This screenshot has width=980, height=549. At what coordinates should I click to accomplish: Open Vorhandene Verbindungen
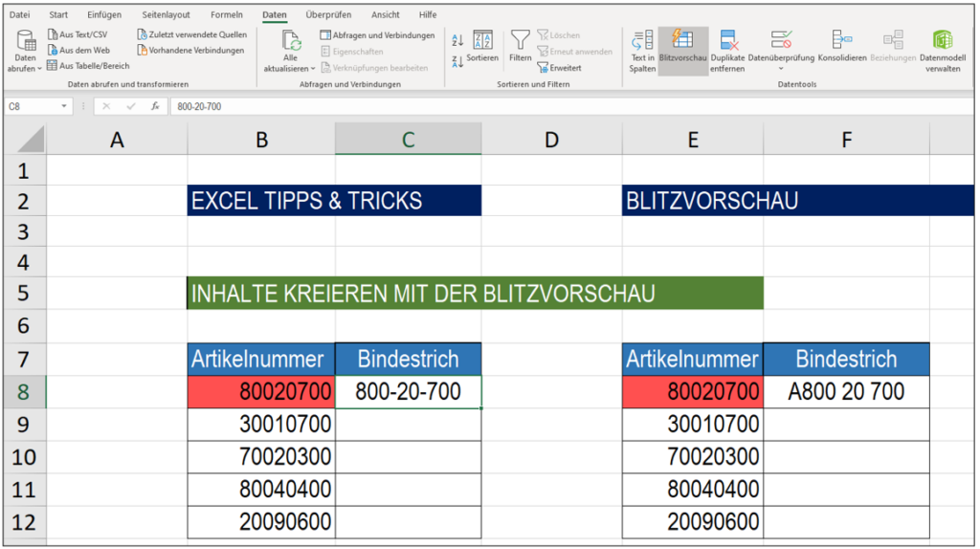(190, 50)
